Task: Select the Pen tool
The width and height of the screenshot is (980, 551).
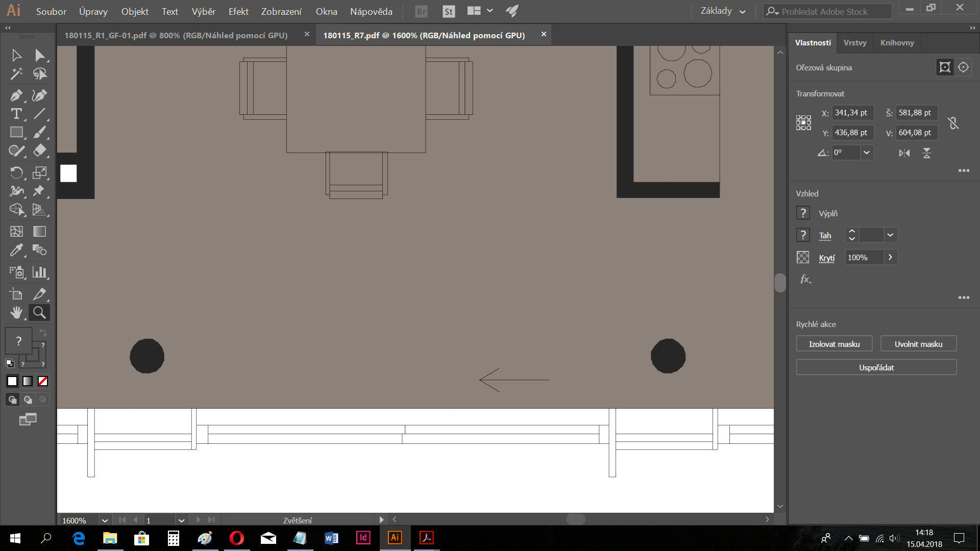Action: pyautogui.click(x=16, y=95)
